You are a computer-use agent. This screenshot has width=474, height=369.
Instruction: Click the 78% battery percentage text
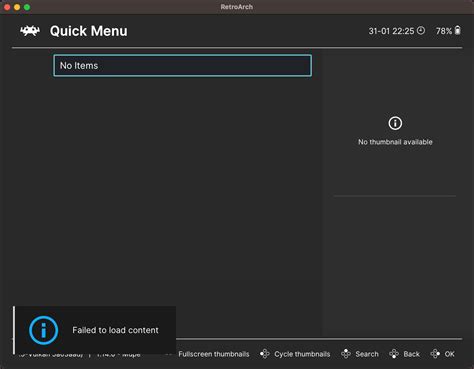click(x=444, y=31)
